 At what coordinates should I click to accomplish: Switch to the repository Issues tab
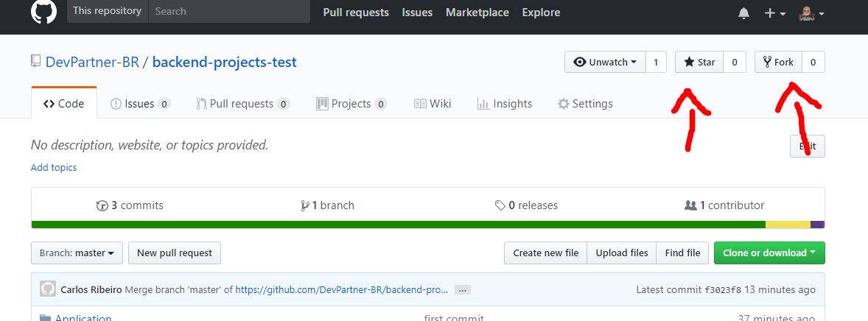140,104
